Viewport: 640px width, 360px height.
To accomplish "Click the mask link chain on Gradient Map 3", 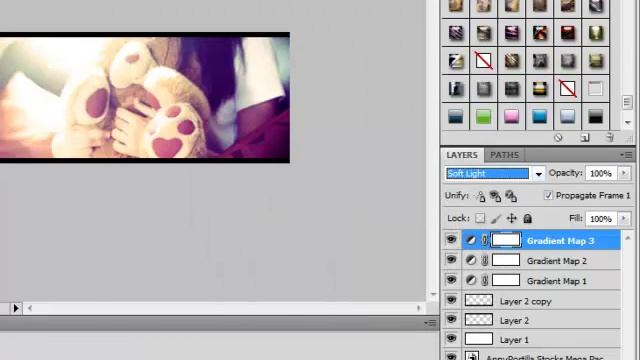I will (484, 240).
